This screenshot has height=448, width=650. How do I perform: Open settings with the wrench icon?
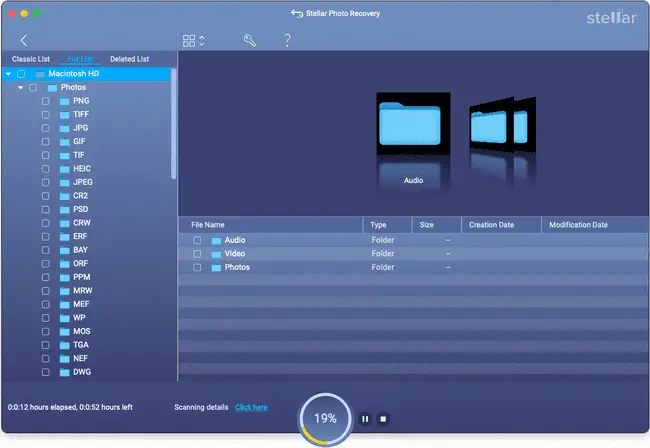point(250,40)
